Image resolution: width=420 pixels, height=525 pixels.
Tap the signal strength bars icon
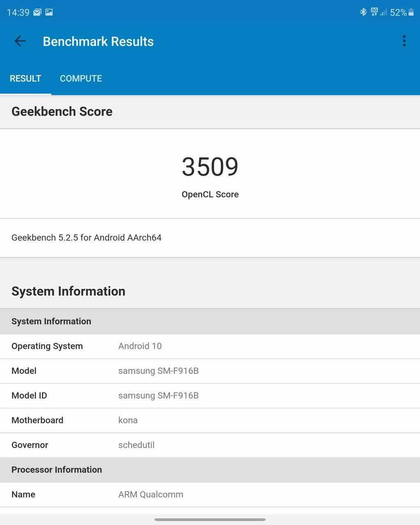pos(383,12)
